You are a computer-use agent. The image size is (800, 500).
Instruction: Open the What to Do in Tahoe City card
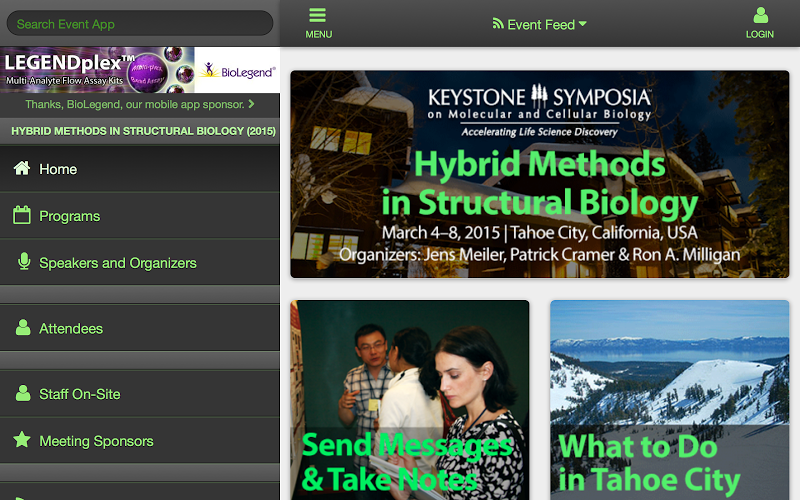click(x=669, y=400)
